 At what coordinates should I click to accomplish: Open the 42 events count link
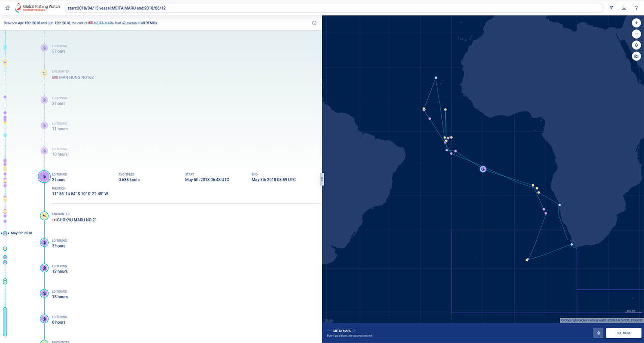pyautogui.click(x=130, y=23)
